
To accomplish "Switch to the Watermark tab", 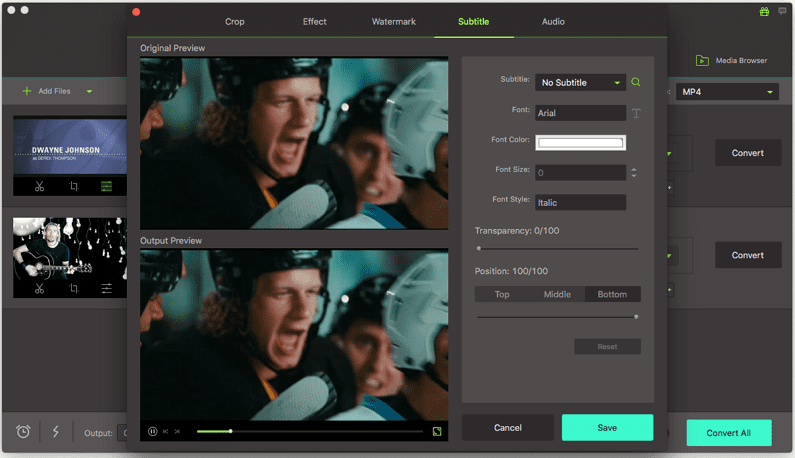I will click(x=394, y=21).
